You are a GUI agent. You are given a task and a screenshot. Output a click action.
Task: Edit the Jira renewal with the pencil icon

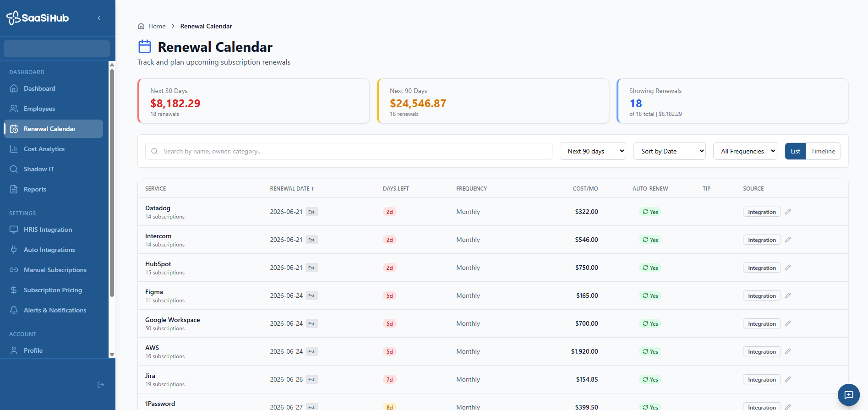pyautogui.click(x=788, y=379)
